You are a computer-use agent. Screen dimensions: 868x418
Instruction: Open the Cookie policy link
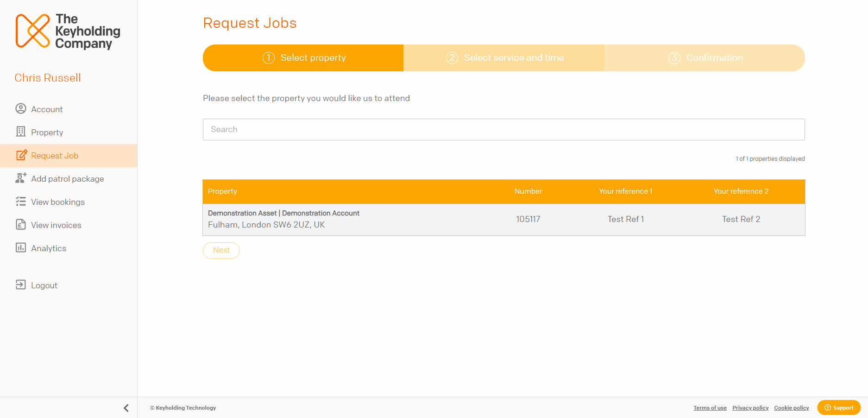(x=792, y=408)
